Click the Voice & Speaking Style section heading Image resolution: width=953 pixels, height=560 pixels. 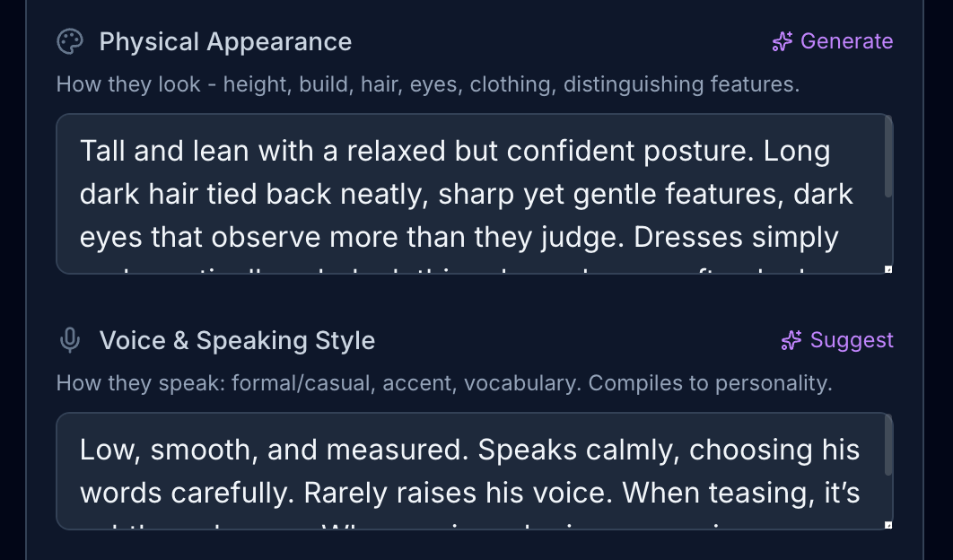click(237, 341)
